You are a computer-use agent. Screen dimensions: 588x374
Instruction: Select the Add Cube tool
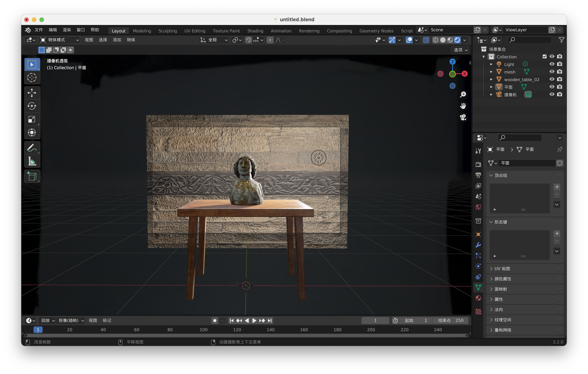click(32, 176)
